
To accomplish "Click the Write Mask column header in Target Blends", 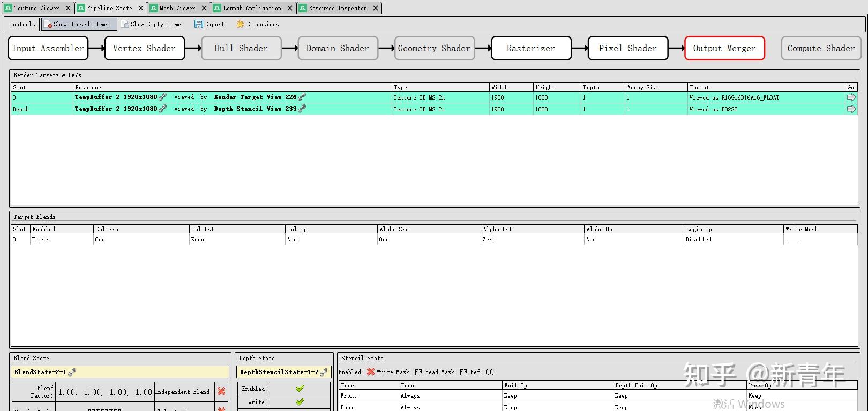I will point(820,229).
